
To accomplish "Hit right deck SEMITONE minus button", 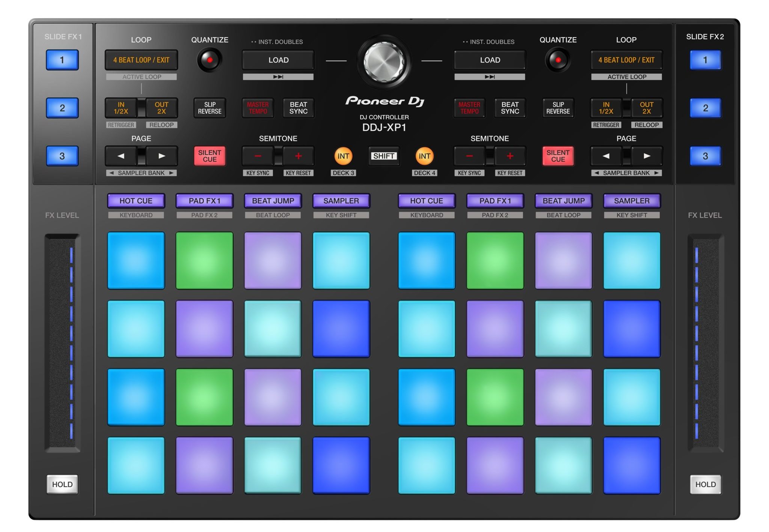I will [x=469, y=156].
